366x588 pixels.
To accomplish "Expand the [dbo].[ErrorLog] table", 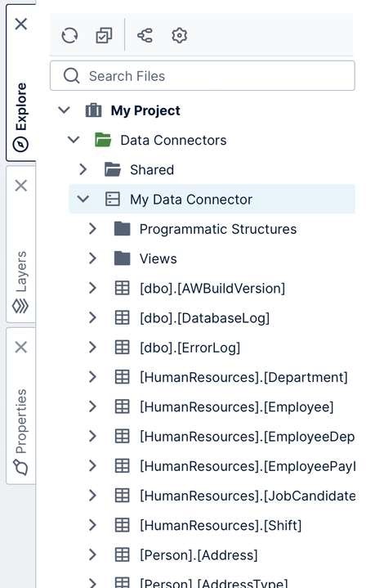I will pyautogui.click(x=92, y=348).
